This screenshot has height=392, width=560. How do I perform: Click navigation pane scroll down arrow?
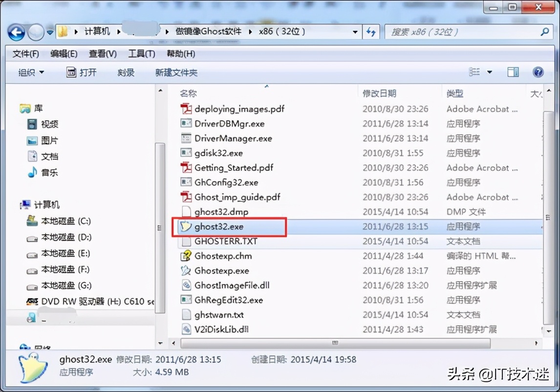[x=160, y=343]
